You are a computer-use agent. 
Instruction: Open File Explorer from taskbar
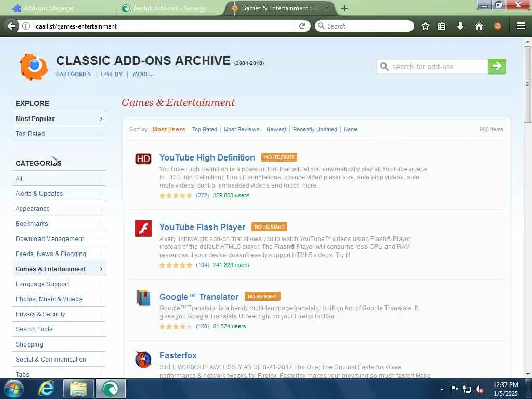(78, 389)
